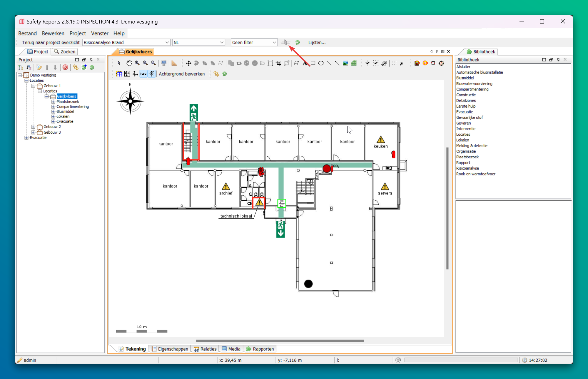Open the Geen filter dropdown
The image size is (588, 379).
tap(274, 43)
